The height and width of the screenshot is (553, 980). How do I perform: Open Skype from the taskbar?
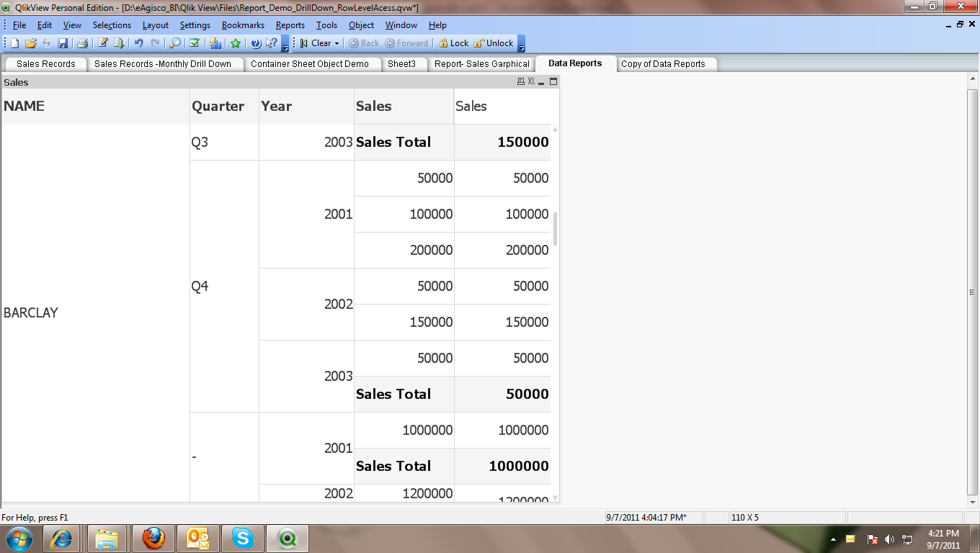coord(243,539)
